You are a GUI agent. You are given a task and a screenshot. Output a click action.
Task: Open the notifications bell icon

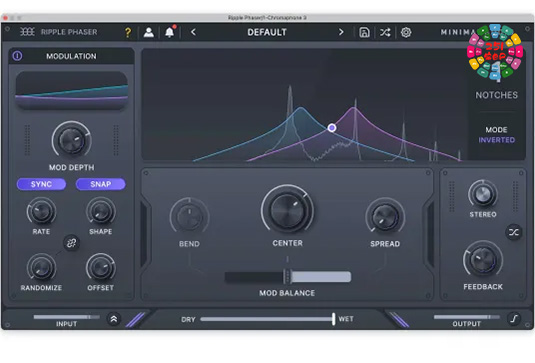[x=170, y=32]
